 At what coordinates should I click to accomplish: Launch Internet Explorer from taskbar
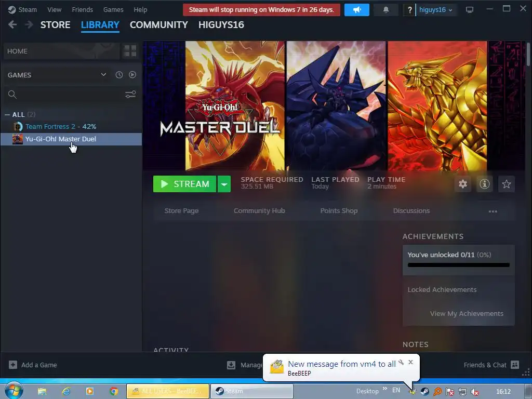66,391
